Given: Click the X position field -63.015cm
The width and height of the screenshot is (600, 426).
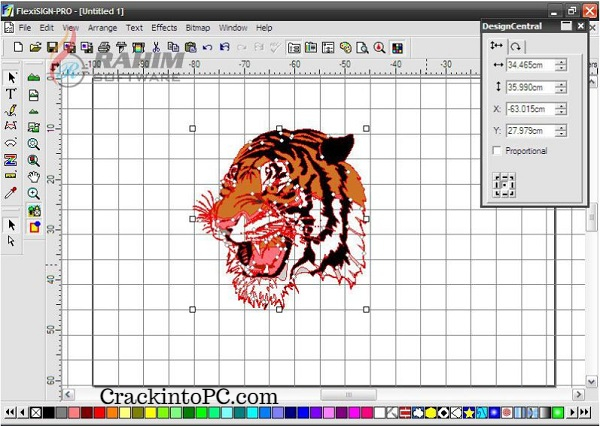Looking at the screenshot, I should pos(530,109).
